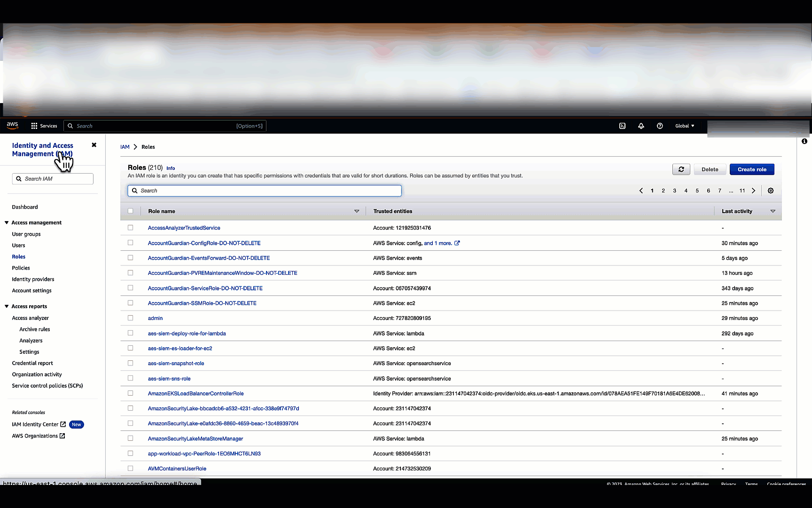812x508 pixels.
Task: Open the notifications bell
Action: pyautogui.click(x=641, y=126)
